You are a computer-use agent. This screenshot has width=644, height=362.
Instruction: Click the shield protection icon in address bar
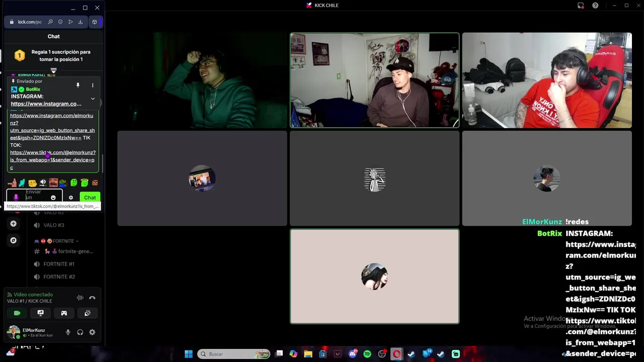click(x=60, y=22)
